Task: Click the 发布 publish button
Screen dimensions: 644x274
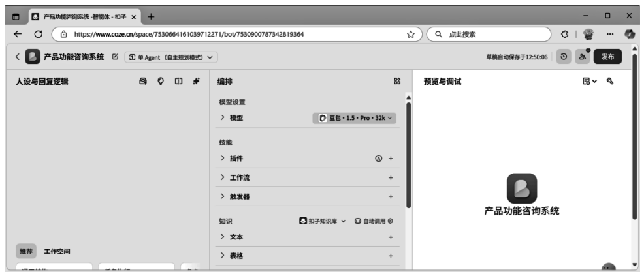Action: click(607, 57)
